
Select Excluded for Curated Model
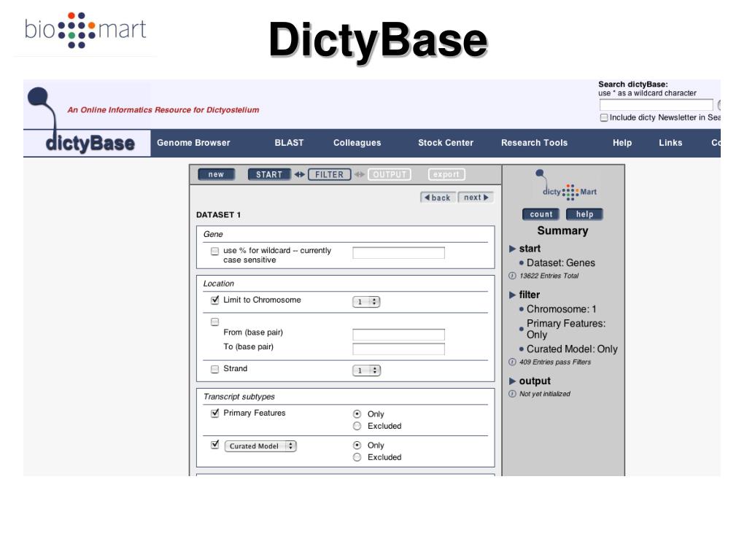[x=357, y=457]
